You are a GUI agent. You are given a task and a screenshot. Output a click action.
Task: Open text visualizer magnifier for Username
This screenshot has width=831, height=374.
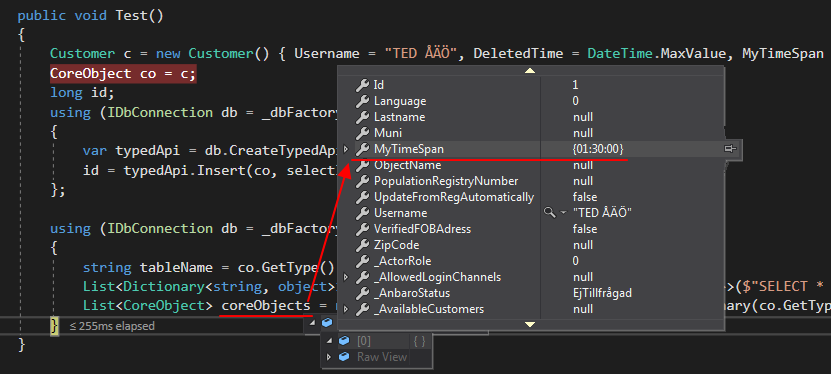pos(549,213)
